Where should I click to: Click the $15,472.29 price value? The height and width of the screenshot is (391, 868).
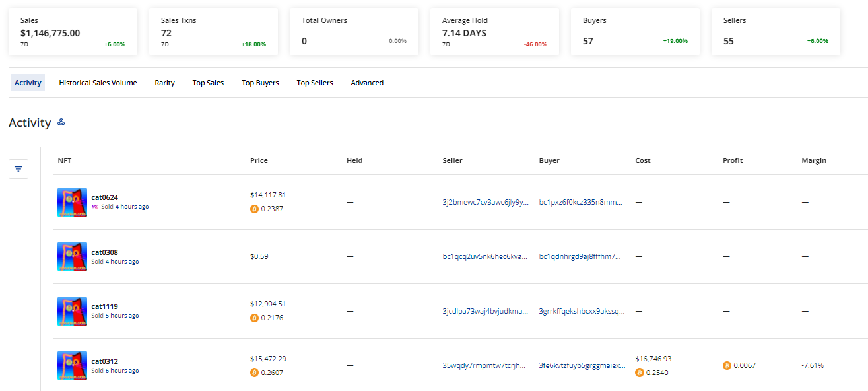(268, 359)
